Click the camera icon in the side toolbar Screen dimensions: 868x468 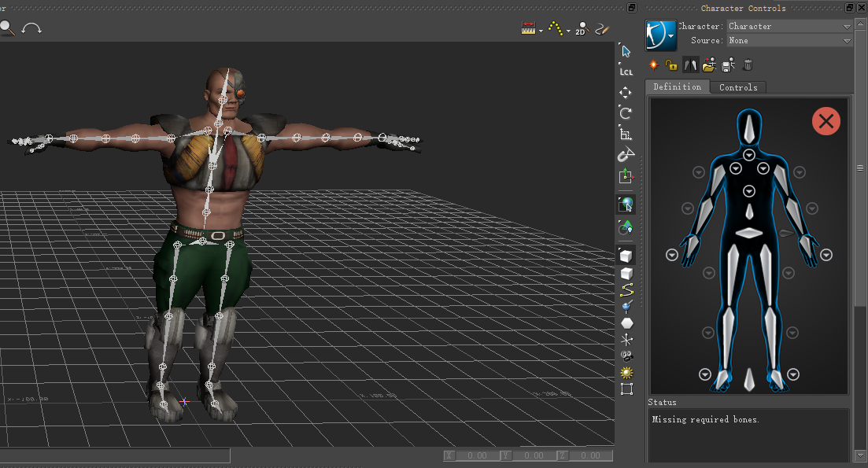(626, 356)
